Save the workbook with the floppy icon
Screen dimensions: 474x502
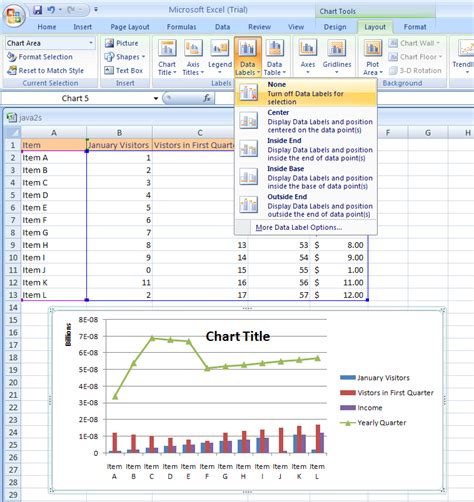(37, 10)
